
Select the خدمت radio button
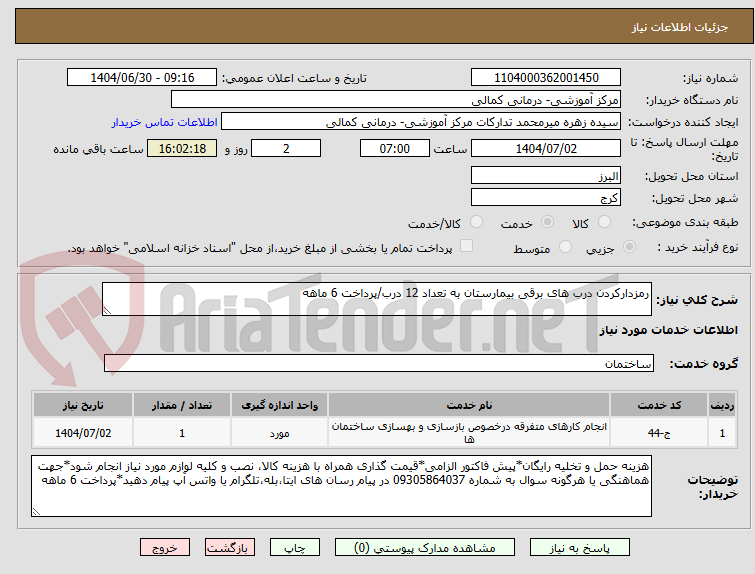click(547, 222)
